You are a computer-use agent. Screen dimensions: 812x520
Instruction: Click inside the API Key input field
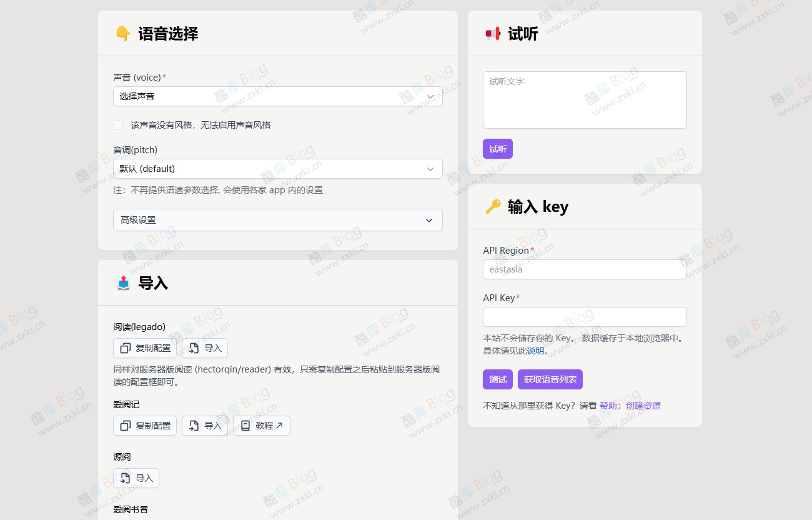583,317
